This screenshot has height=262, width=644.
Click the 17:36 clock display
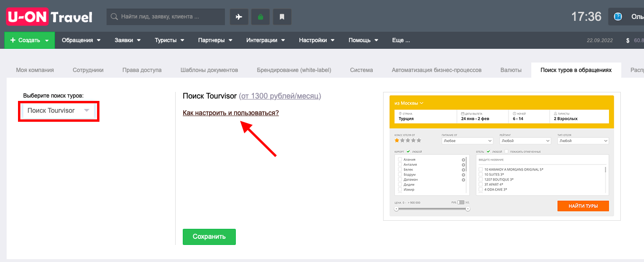586,17
